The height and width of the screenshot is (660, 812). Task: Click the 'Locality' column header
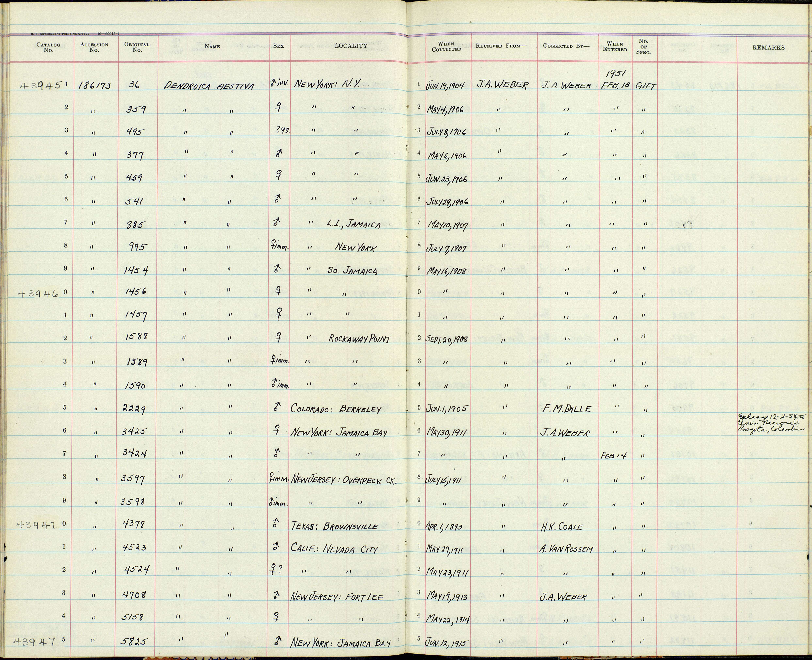(351, 46)
